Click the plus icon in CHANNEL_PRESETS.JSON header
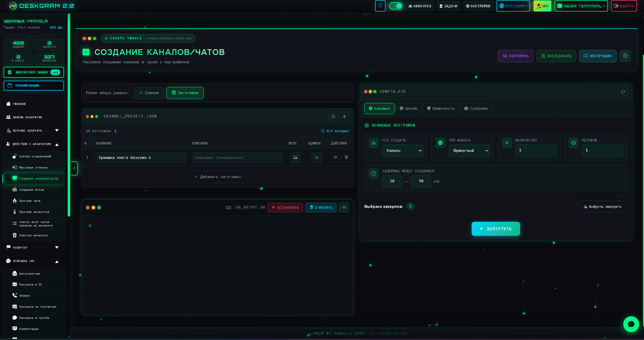The image size is (644, 340). (345, 116)
